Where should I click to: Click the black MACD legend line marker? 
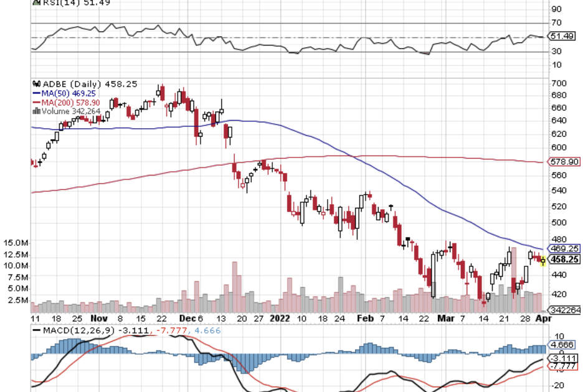tap(37, 330)
